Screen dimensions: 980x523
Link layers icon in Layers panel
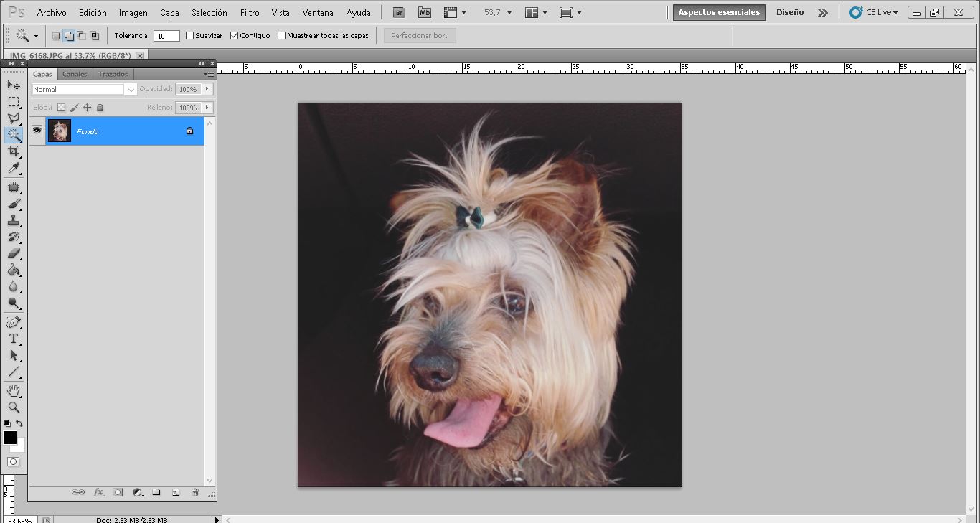(79, 492)
